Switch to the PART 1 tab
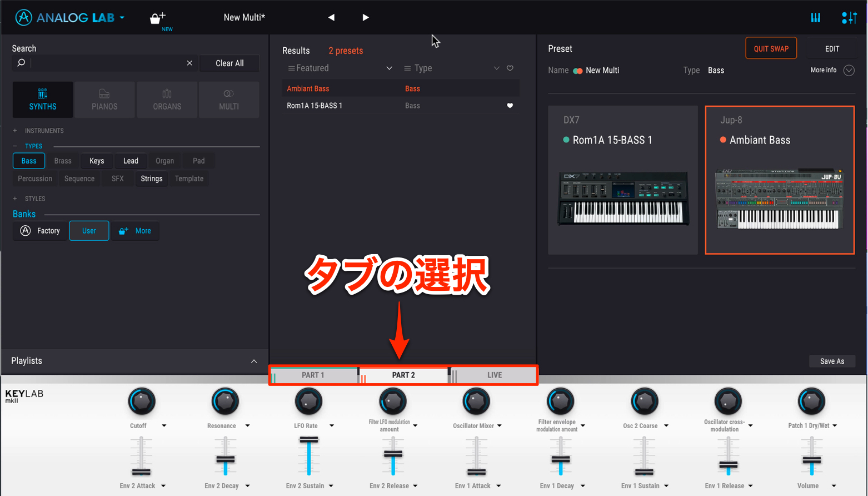 [x=313, y=375]
